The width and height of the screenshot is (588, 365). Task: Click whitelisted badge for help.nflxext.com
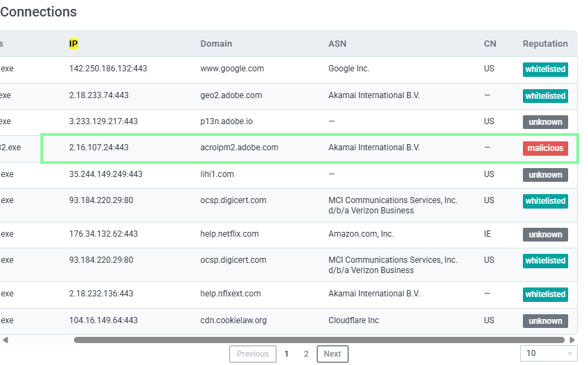[546, 294]
